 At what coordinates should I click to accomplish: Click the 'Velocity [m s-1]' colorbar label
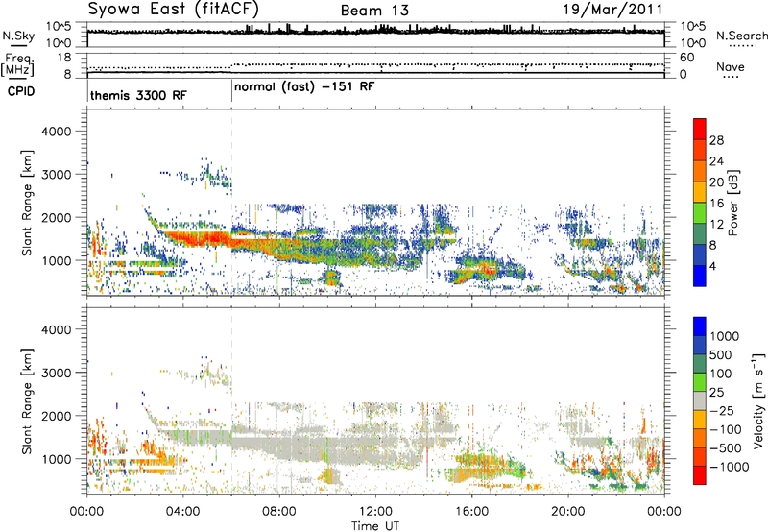coord(758,400)
